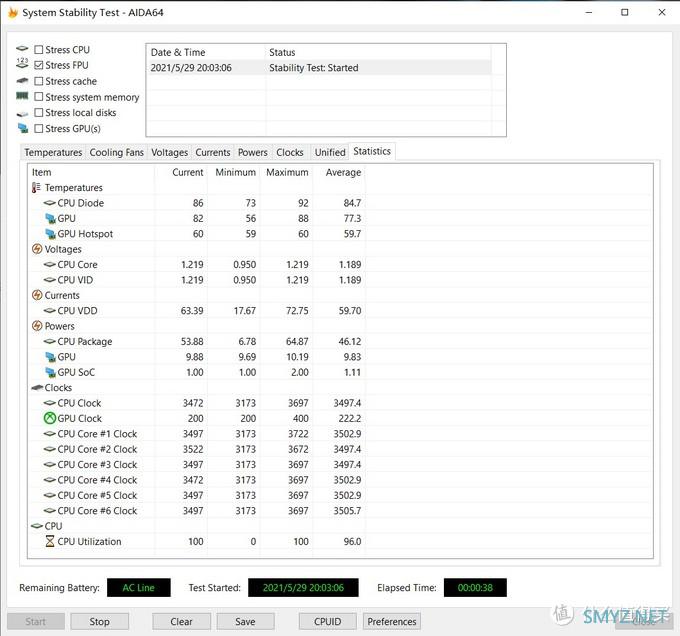Click the Average column header
The height and width of the screenshot is (636, 680).
(x=339, y=173)
